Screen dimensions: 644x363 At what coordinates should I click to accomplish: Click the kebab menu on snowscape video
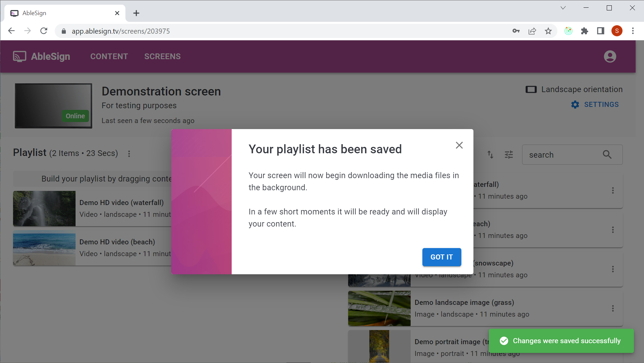[613, 269]
